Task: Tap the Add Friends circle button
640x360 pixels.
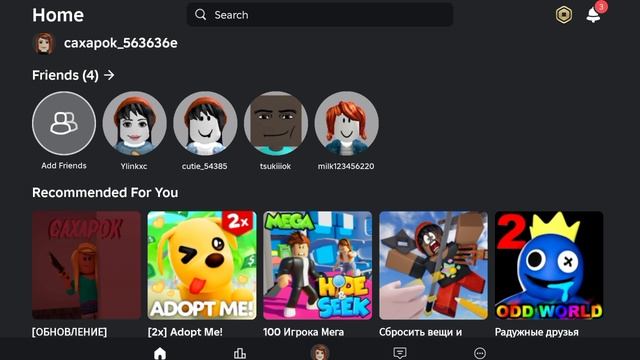Action: click(64, 123)
